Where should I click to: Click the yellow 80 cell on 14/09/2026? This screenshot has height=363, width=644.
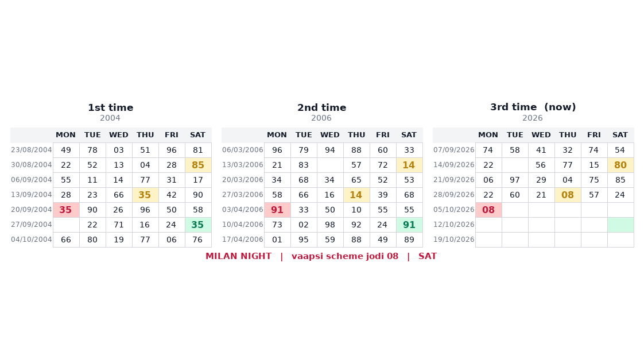[620, 165]
